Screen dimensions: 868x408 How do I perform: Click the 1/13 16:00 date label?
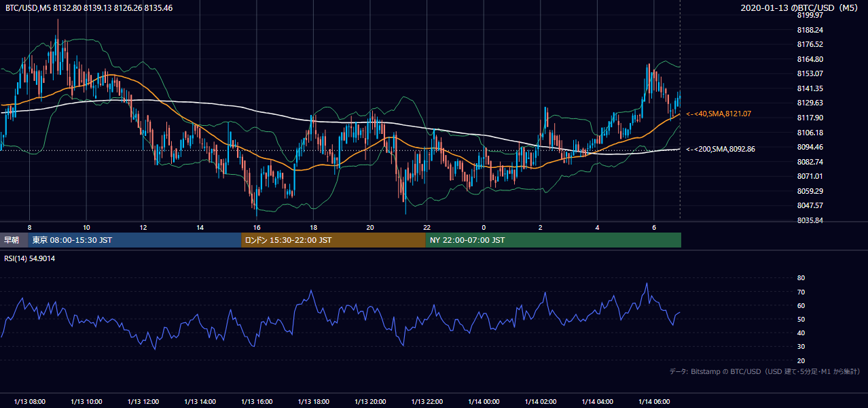pyautogui.click(x=257, y=401)
